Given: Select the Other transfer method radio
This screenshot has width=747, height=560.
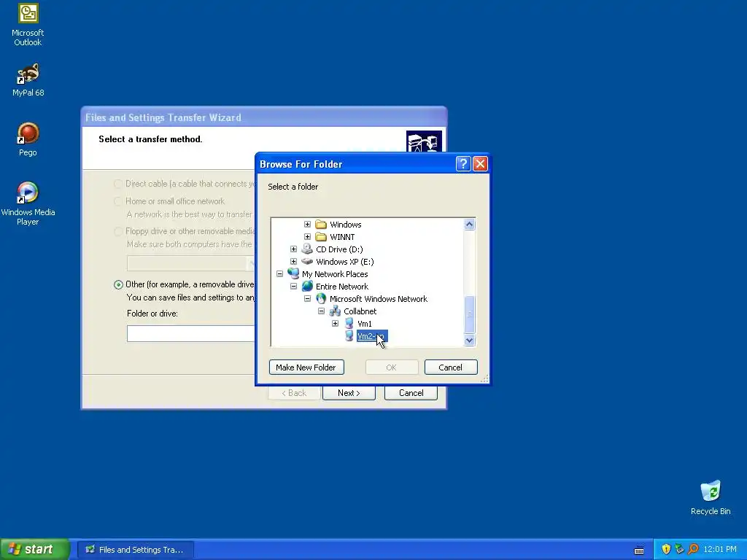Looking at the screenshot, I should point(118,285).
